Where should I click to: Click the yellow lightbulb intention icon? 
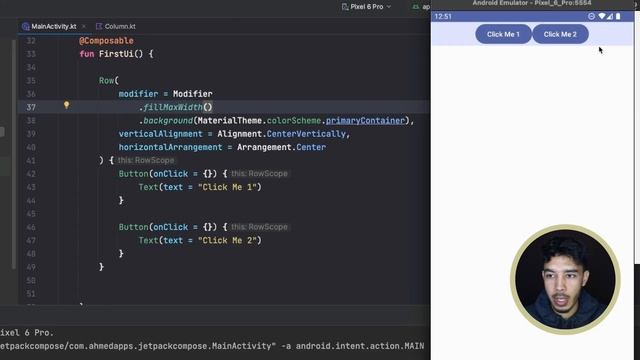pyautogui.click(x=67, y=105)
